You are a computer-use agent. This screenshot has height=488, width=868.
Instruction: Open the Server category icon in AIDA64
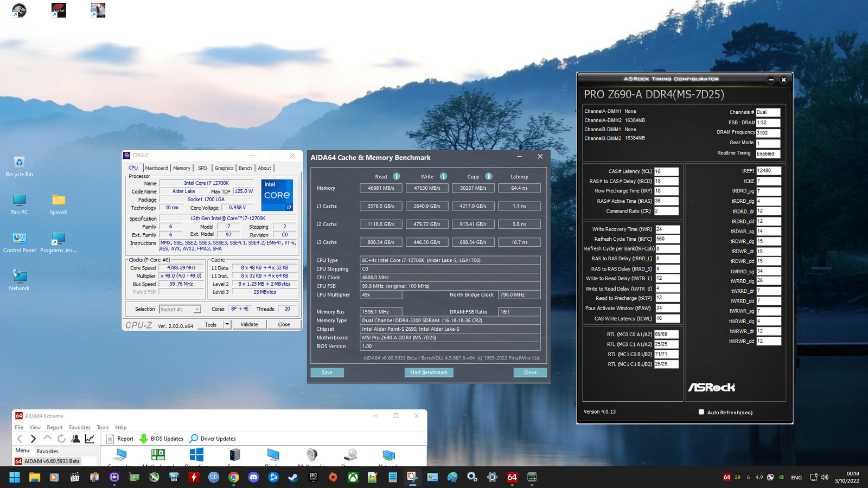point(235,456)
